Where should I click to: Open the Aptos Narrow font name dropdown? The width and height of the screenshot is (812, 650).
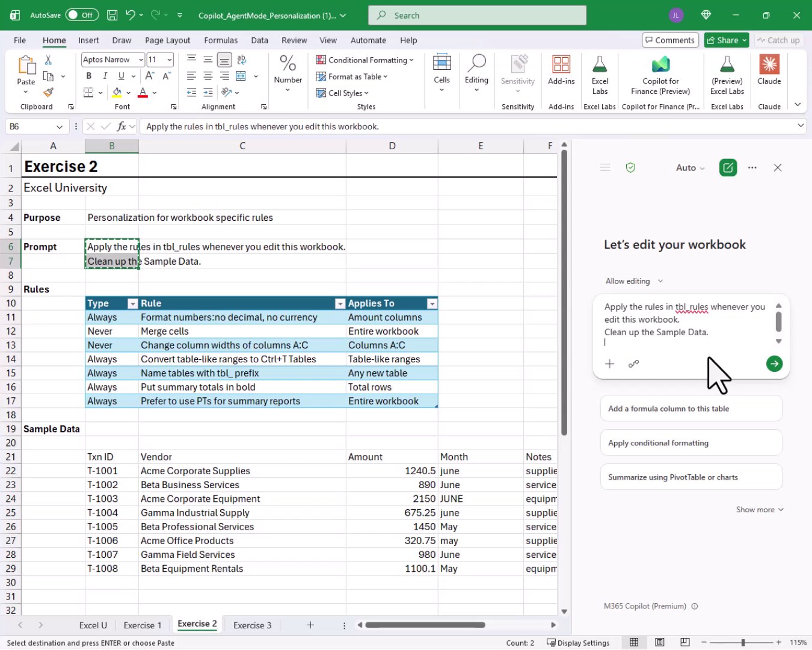[x=141, y=60]
